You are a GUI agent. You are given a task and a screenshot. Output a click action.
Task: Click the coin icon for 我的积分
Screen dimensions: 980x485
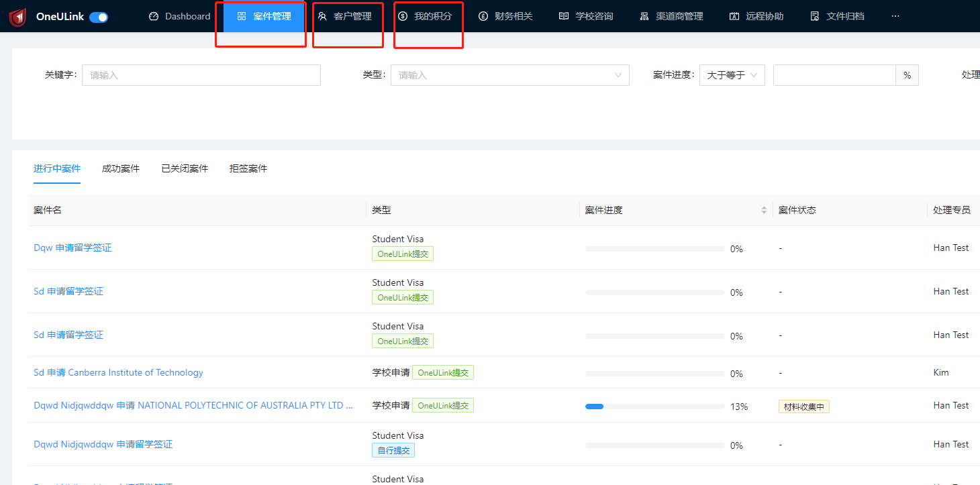pos(403,16)
